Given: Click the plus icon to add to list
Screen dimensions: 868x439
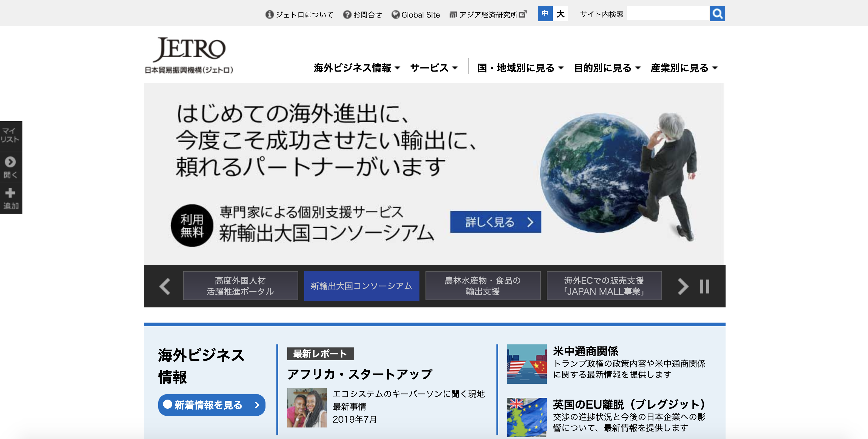Looking at the screenshot, I should pyautogui.click(x=10, y=193).
